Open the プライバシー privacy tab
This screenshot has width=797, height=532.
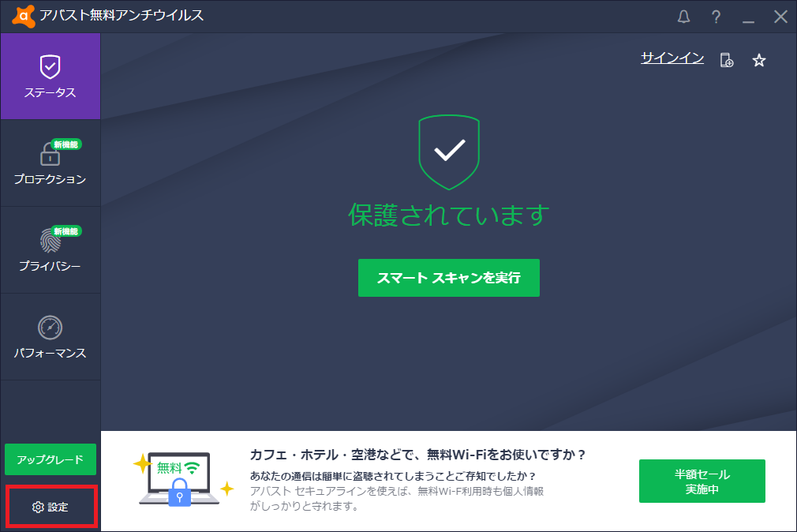click(x=51, y=249)
